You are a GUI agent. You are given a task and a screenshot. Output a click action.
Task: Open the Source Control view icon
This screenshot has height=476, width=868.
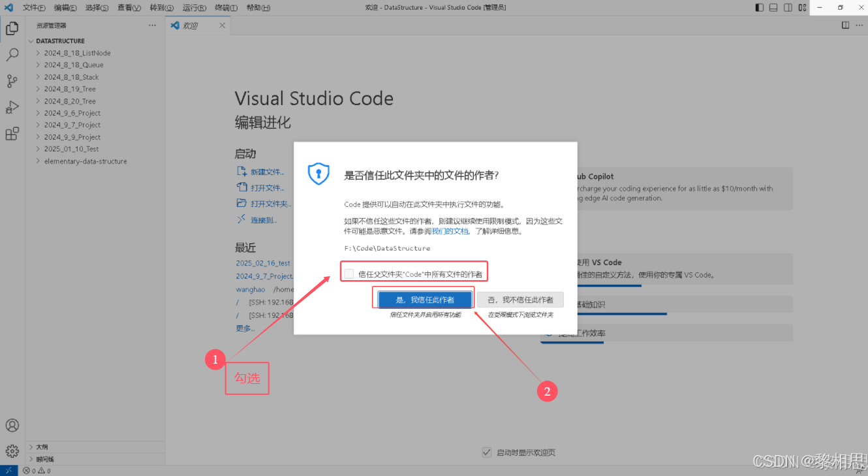(12, 81)
